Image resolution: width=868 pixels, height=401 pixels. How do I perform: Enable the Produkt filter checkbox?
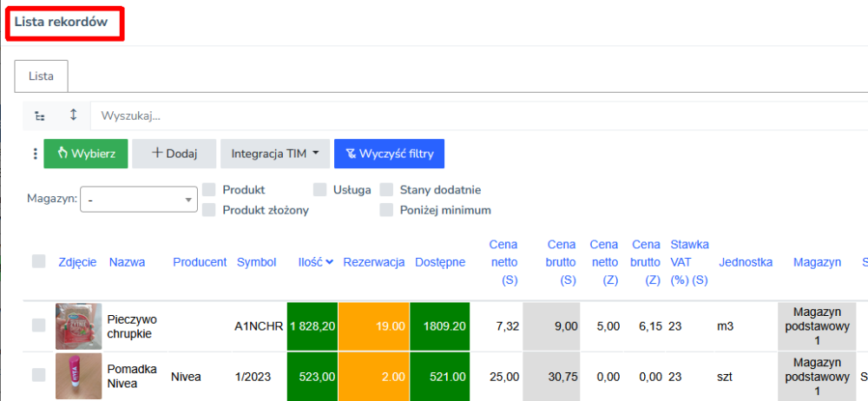coord(209,189)
